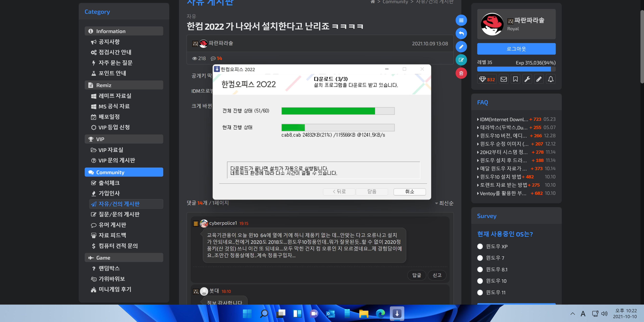Select the 윈도우 8.1 radio option

click(480, 269)
